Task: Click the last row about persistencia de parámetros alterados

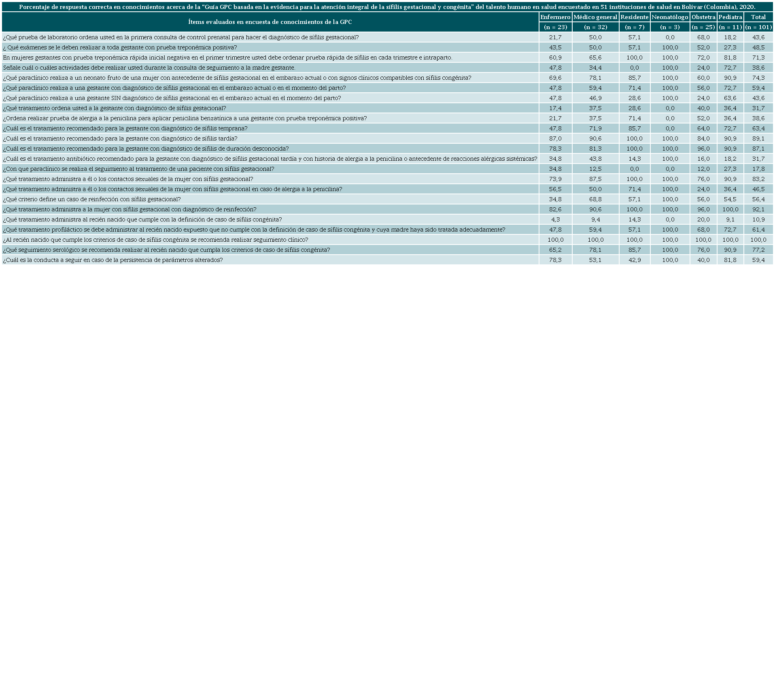Action: tap(113, 260)
